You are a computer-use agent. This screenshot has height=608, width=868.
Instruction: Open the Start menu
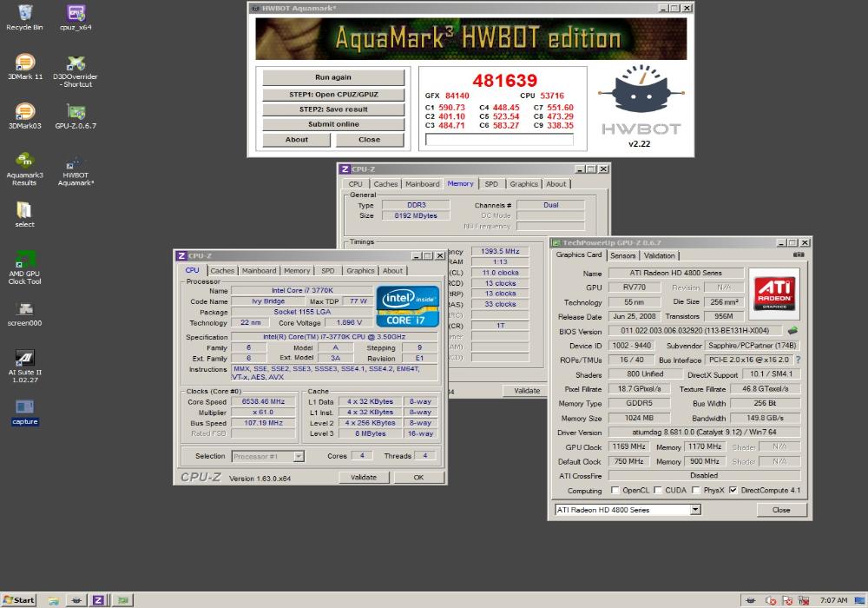pyautogui.click(x=19, y=600)
